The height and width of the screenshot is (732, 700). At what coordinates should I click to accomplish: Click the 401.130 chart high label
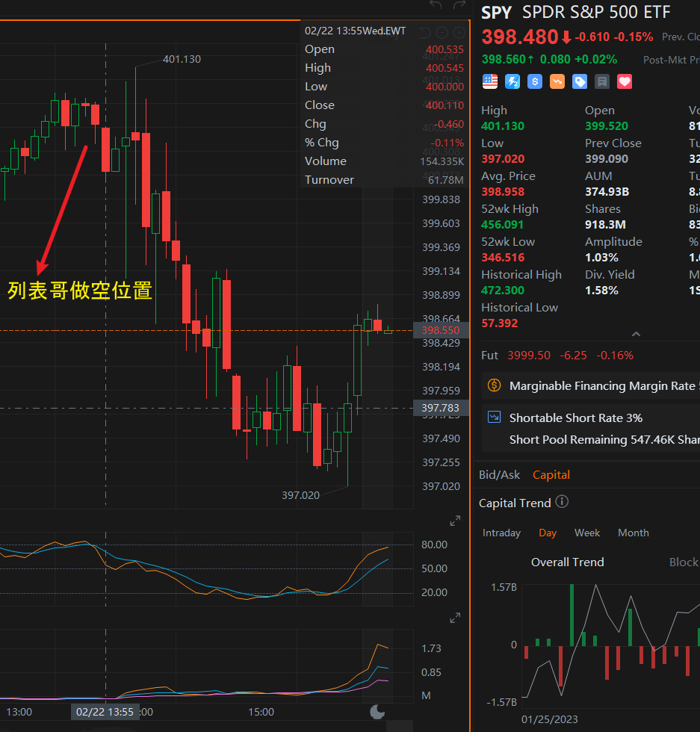pyautogui.click(x=182, y=59)
